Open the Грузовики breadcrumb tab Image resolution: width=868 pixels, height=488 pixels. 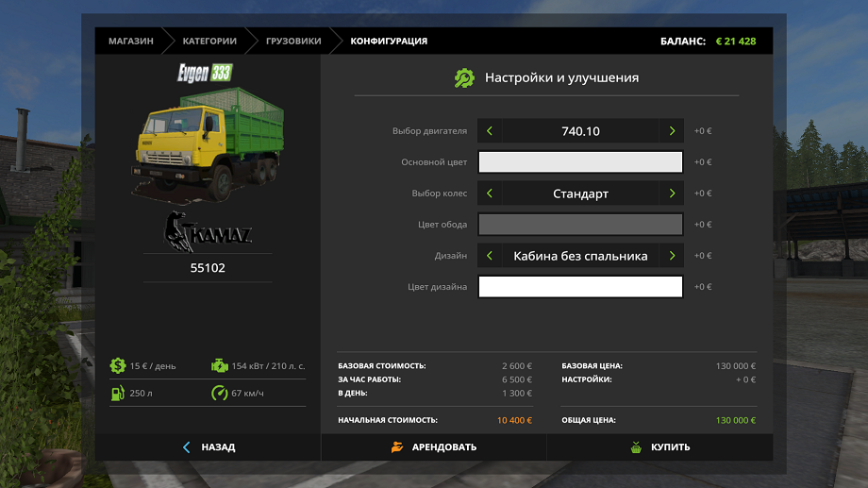tap(292, 42)
